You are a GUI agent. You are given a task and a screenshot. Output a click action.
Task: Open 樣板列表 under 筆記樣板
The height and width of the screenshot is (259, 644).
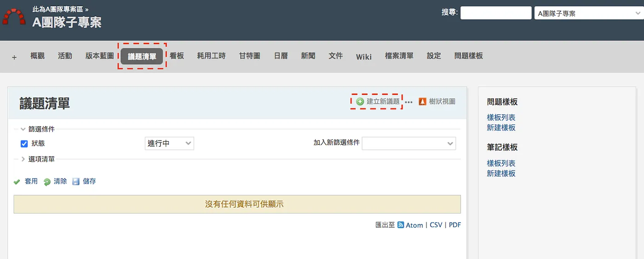(x=501, y=164)
